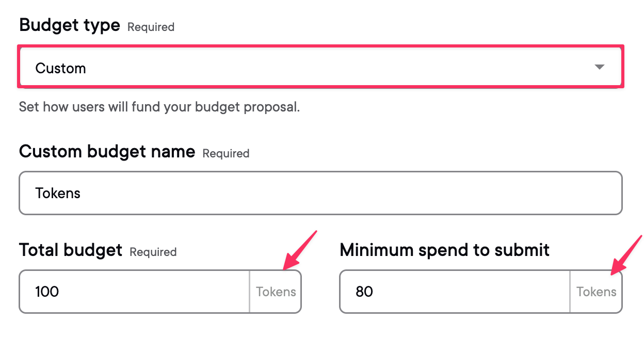
Task: Click the "Minimum spend to submit" label
Action: pos(444,250)
